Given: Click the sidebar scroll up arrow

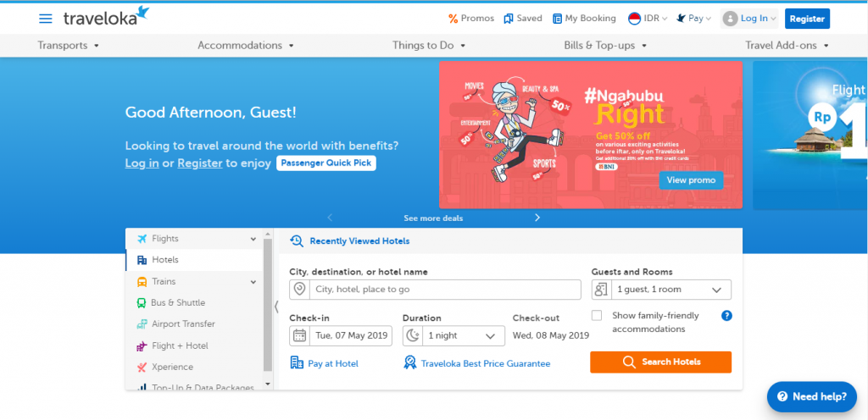Looking at the screenshot, I should [x=268, y=234].
